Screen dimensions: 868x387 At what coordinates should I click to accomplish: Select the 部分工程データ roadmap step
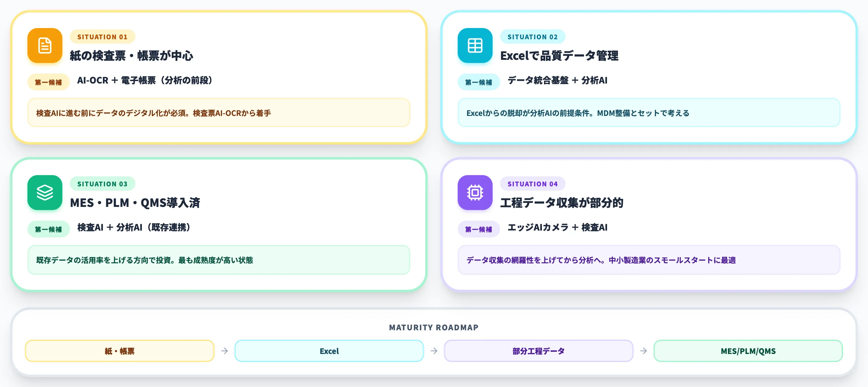(x=538, y=351)
